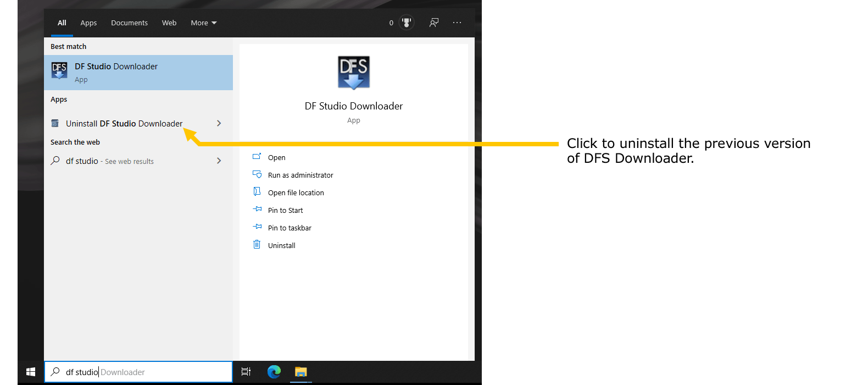Choose Uninstall in the preview pane

pos(281,245)
